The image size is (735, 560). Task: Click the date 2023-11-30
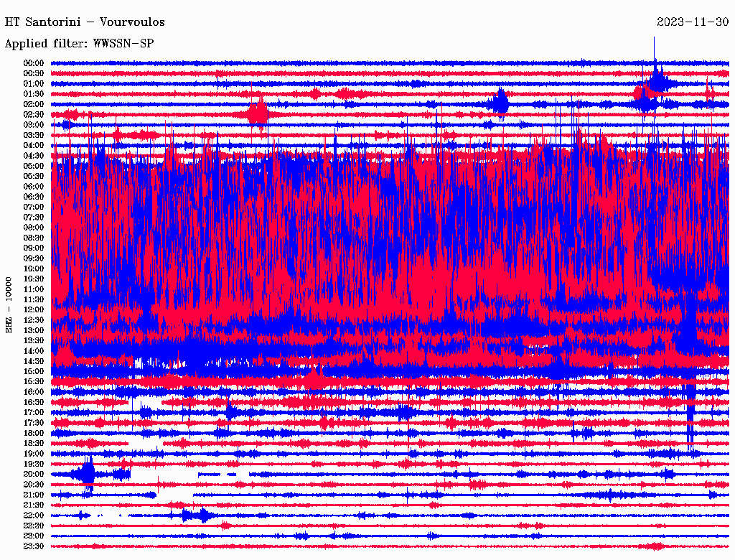pyautogui.click(x=693, y=22)
